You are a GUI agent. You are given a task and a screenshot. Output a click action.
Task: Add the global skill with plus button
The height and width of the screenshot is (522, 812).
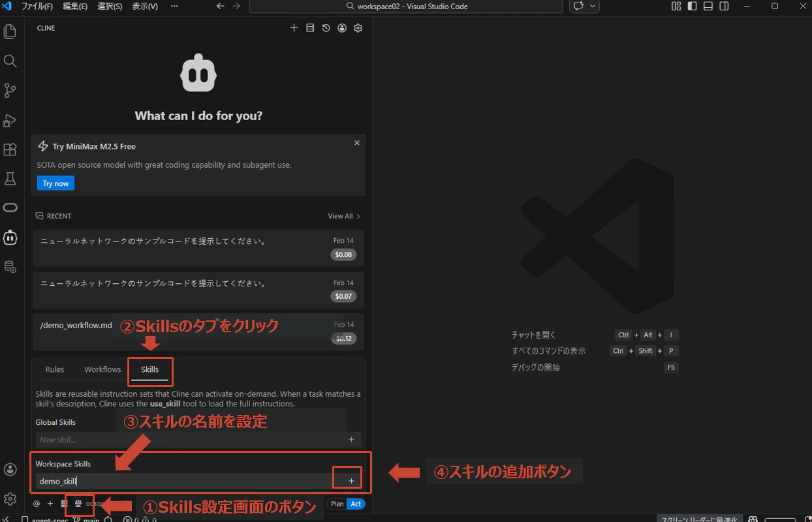(351, 440)
